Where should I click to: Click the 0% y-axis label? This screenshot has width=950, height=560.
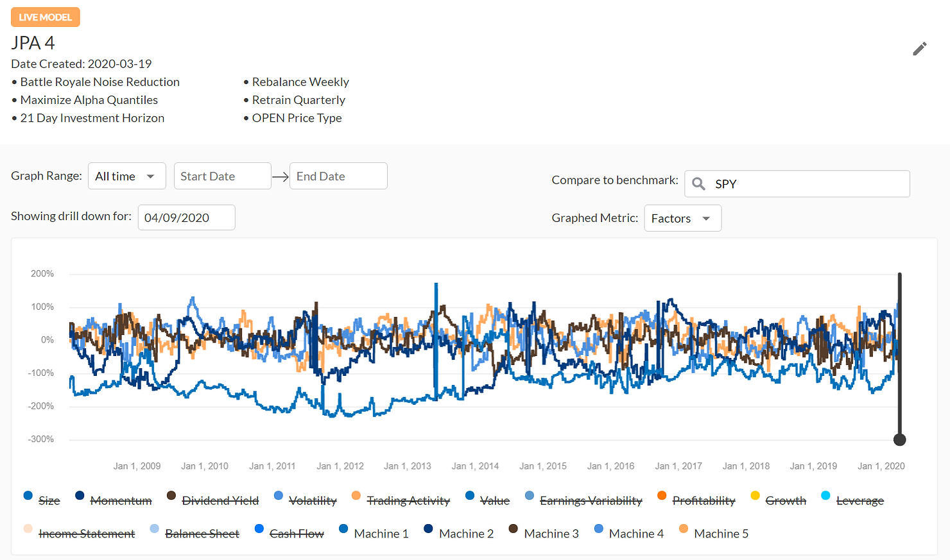coord(47,340)
